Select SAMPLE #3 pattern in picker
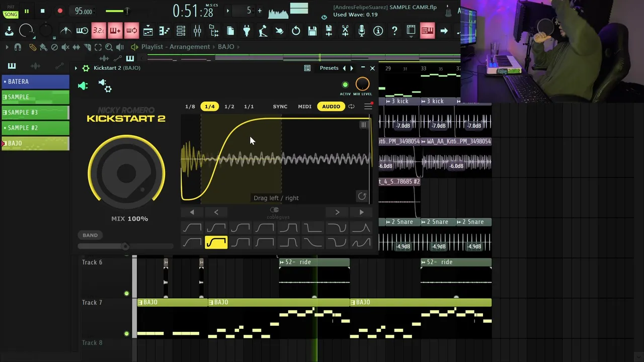 tap(36, 113)
